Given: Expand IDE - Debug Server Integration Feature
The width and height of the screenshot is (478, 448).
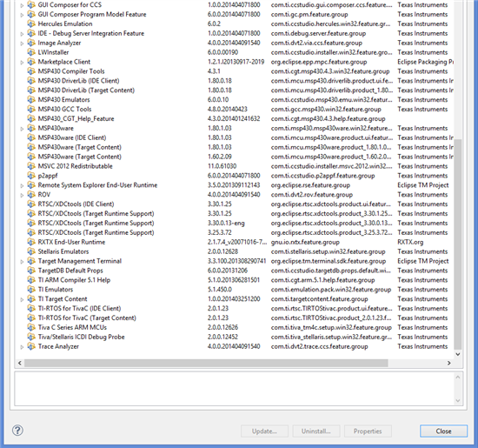Looking at the screenshot, I should (22, 34).
